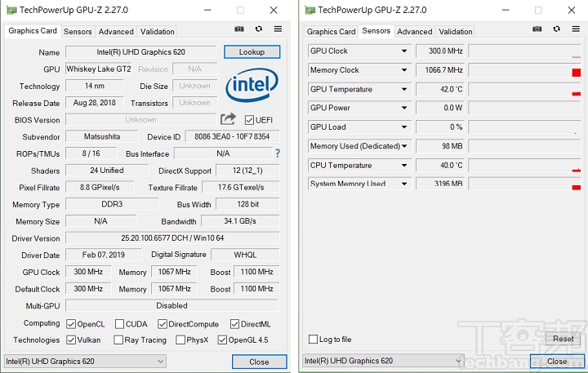Click the Memory Clock sensor graph
The image size is (588, 373).
pos(524,70)
